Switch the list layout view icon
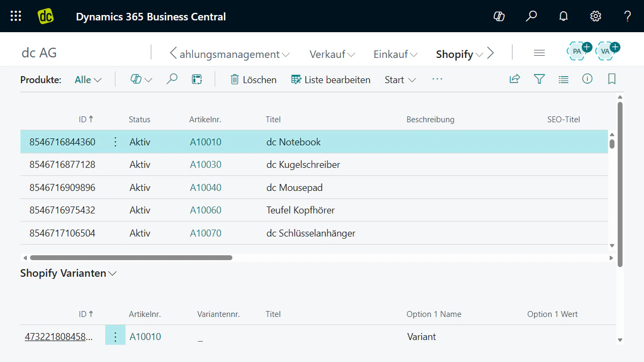 pyautogui.click(x=563, y=79)
